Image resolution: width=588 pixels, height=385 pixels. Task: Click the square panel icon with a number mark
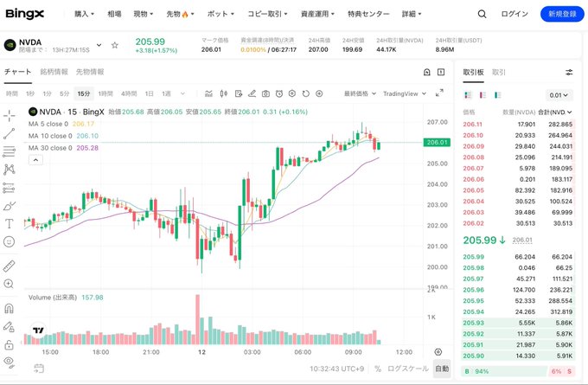[441, 72]
